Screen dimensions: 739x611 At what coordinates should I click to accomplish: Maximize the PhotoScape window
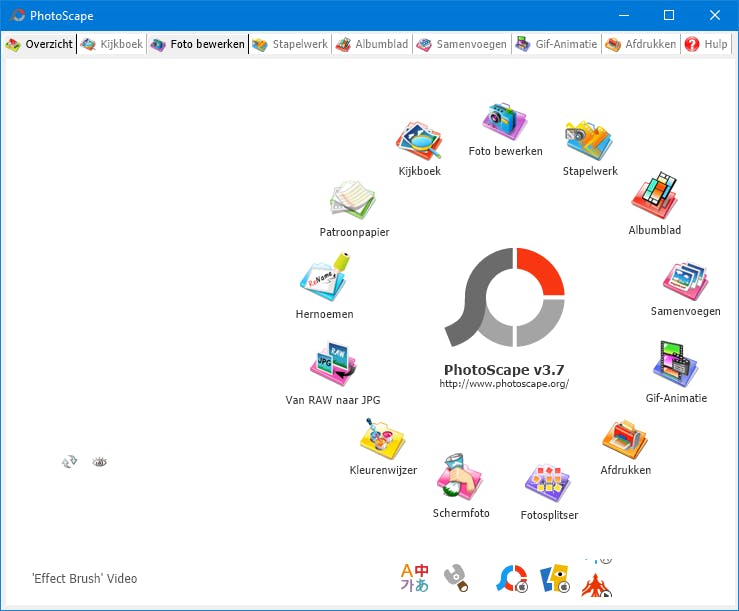[669, 15]
